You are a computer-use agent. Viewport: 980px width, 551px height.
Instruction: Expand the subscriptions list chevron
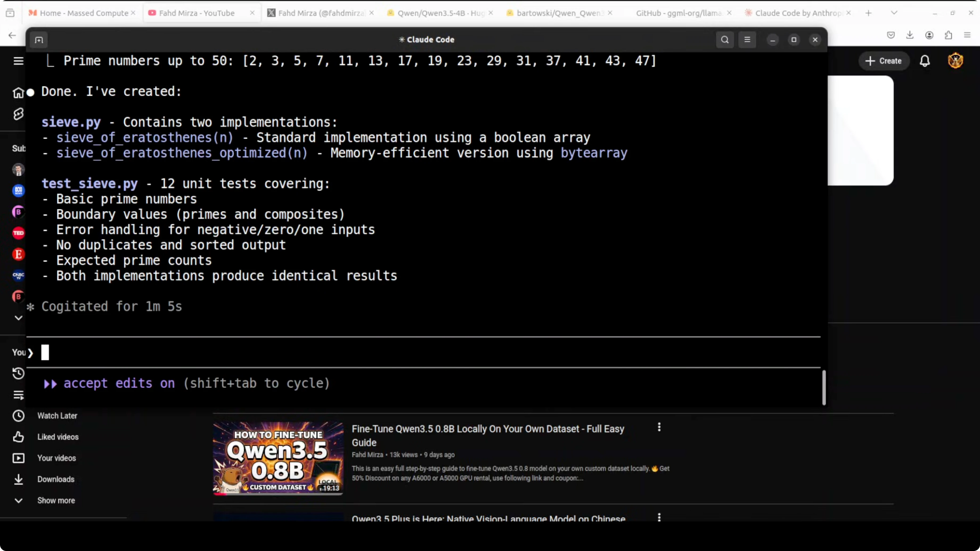18,318
